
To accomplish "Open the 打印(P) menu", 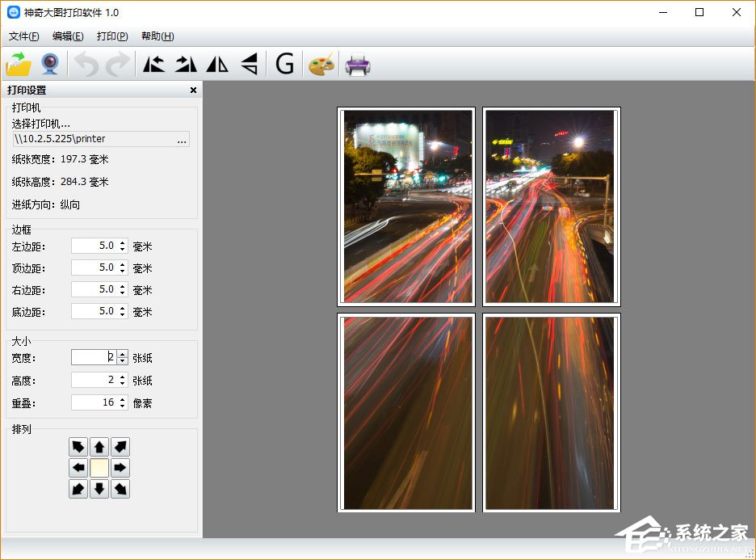I will pyautogui.click(x=112, y=36).
